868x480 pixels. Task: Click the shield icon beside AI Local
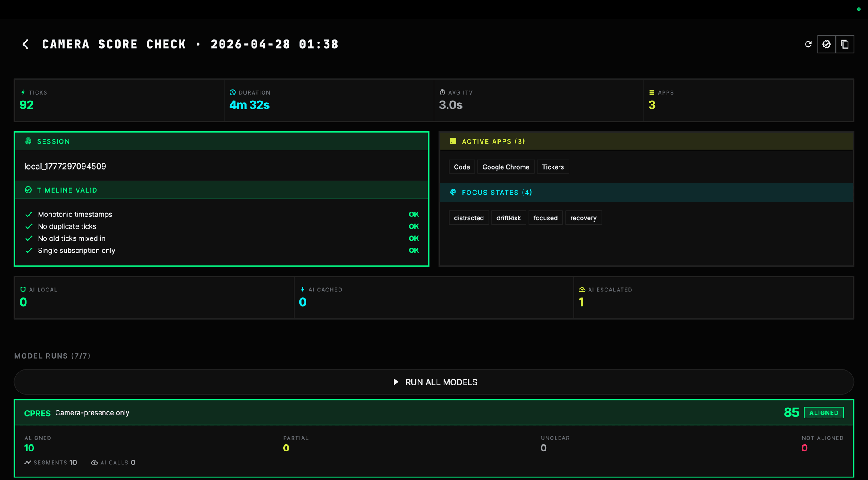(23, 290)
